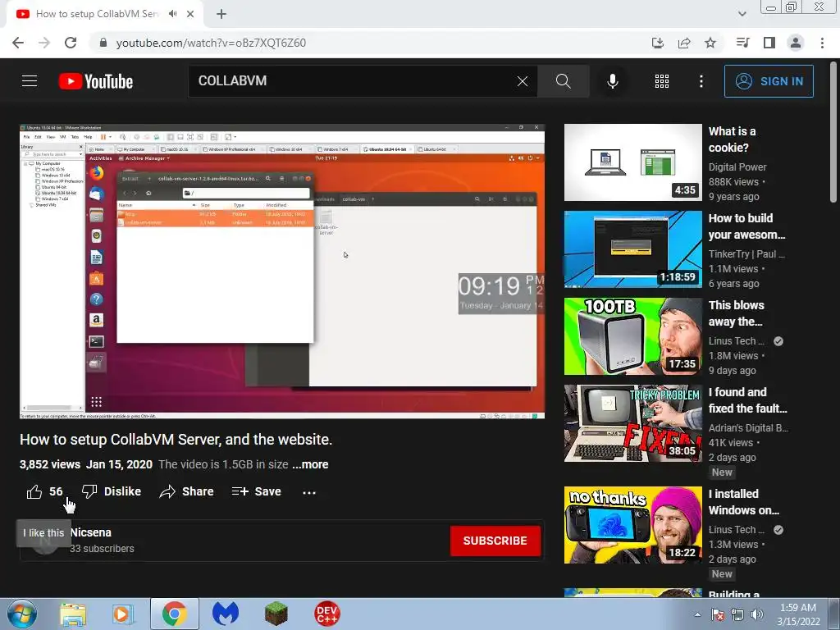Clear the COLLABVM search text
The height and width of the screenshot is (630, 840).
(523, 81)
